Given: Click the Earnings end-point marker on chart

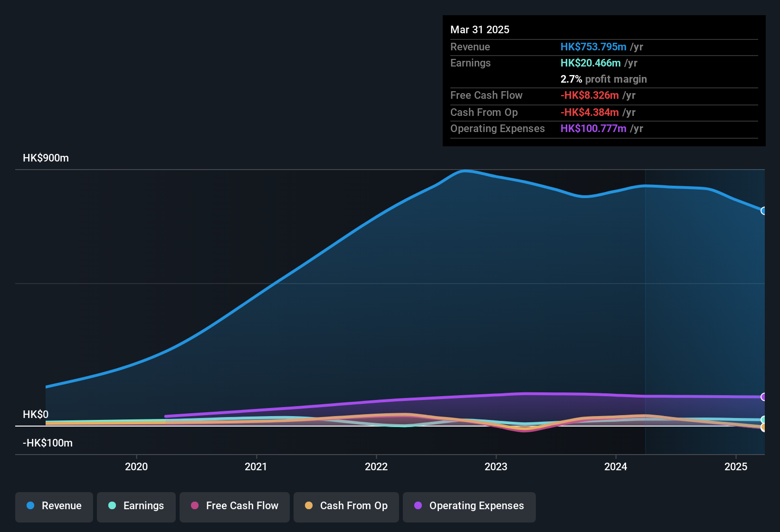Looking at the screenshot, I should (x=763, y=420).
